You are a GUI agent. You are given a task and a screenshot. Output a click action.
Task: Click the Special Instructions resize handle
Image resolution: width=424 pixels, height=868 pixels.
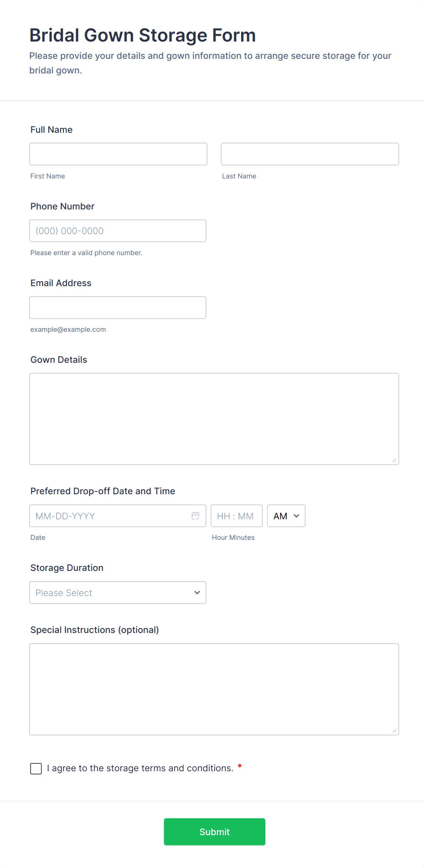[394, 730]
